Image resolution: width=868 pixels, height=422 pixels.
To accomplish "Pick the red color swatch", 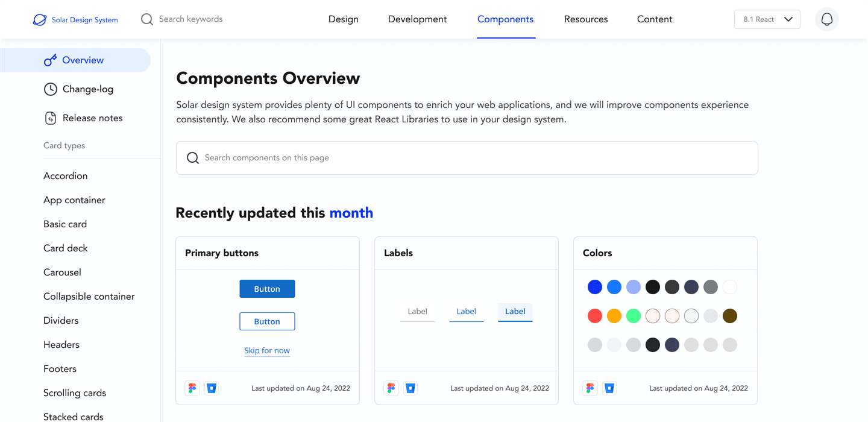I will pos(595,316).
